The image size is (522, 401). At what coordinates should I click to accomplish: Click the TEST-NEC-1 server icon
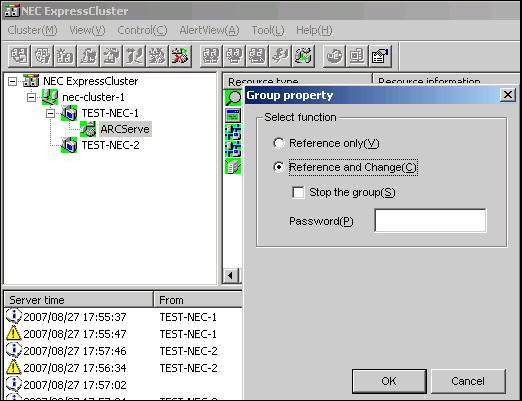69,113
